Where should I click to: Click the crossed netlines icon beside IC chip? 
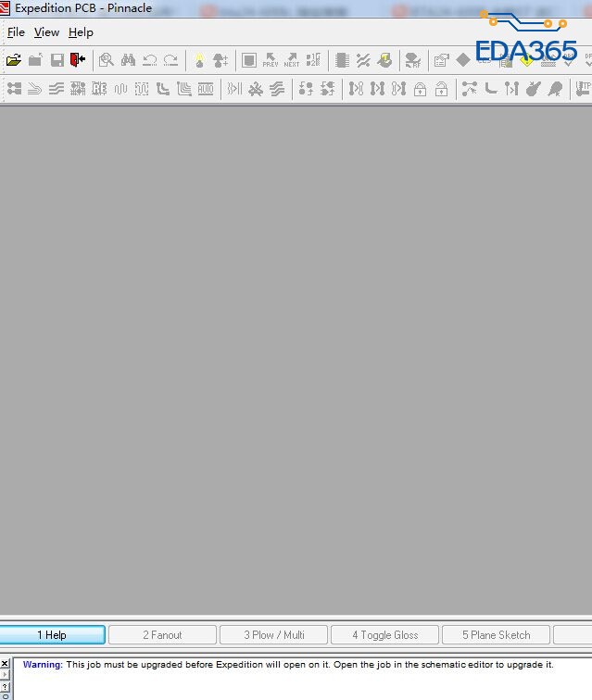[363, 60]
